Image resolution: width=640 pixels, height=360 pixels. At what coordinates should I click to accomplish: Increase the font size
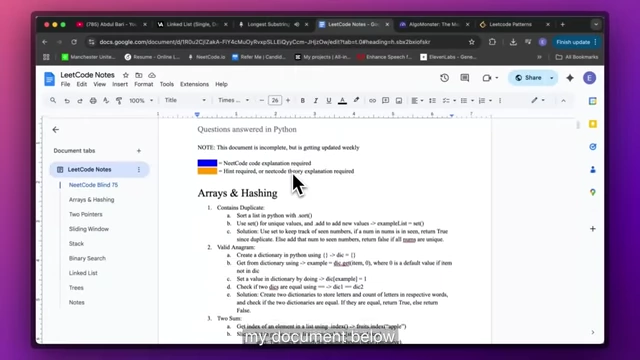(288, 100)
